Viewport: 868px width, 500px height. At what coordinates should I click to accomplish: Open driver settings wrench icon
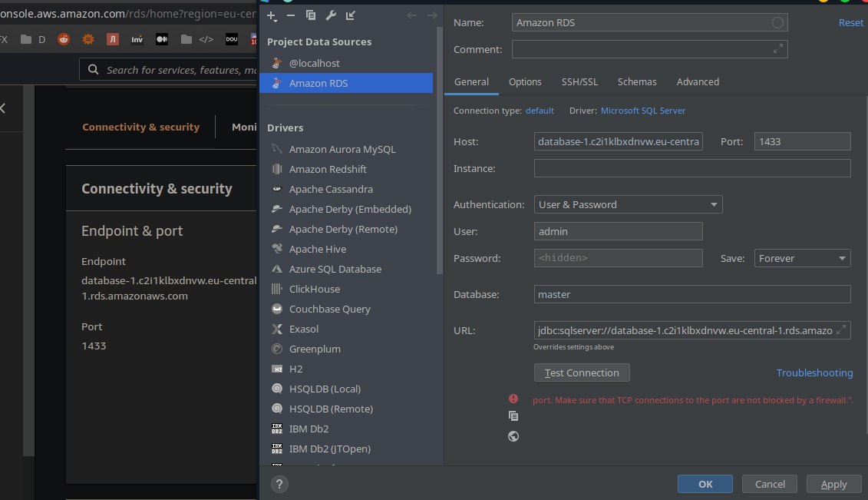tap(331, 15)
